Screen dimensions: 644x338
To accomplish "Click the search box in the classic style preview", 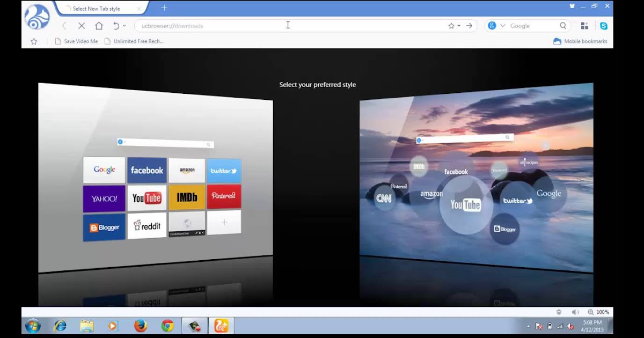I will coord(165,143).
